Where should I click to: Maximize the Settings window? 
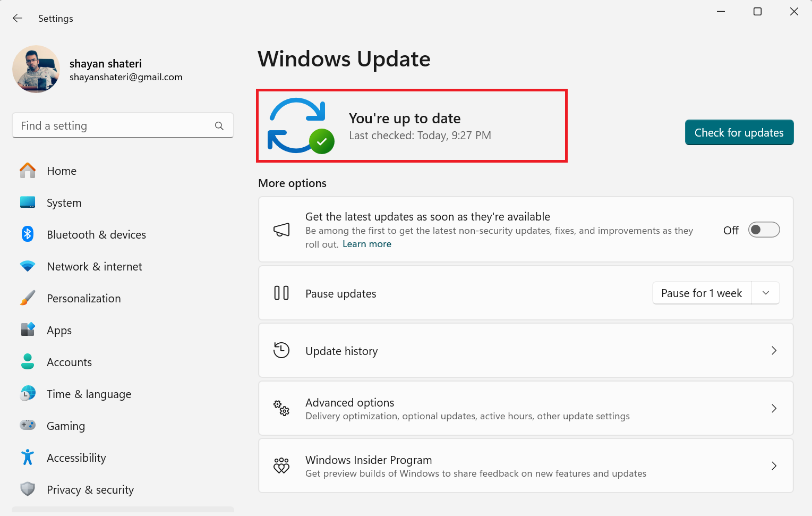tap(757, 12)
